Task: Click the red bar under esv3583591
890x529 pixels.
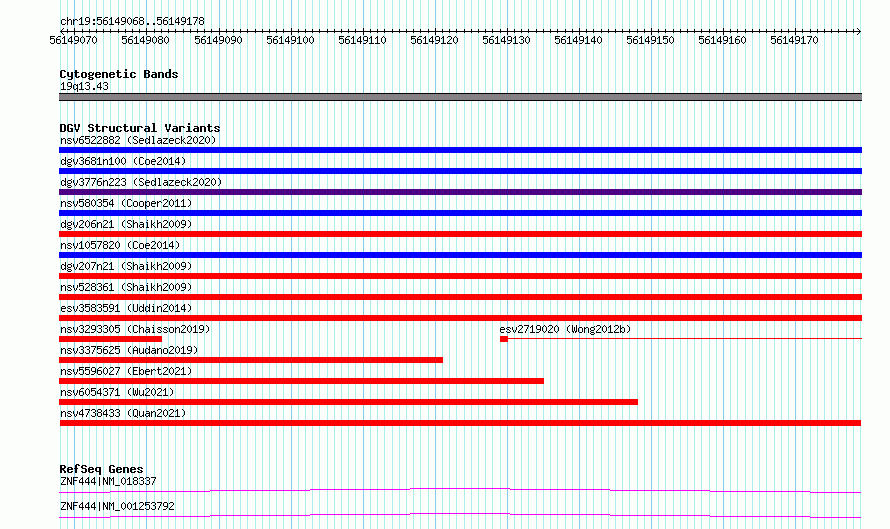Action: pyautogui.click(x=460, y=318)
